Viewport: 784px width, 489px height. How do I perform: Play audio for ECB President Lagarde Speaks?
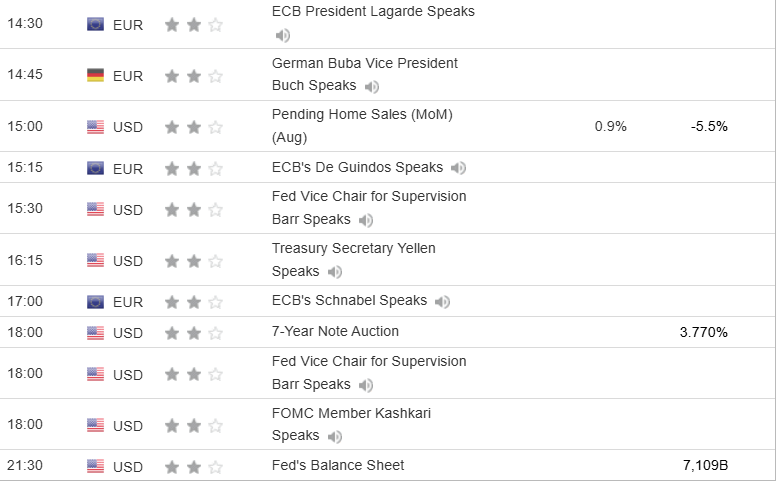[283, 35]
